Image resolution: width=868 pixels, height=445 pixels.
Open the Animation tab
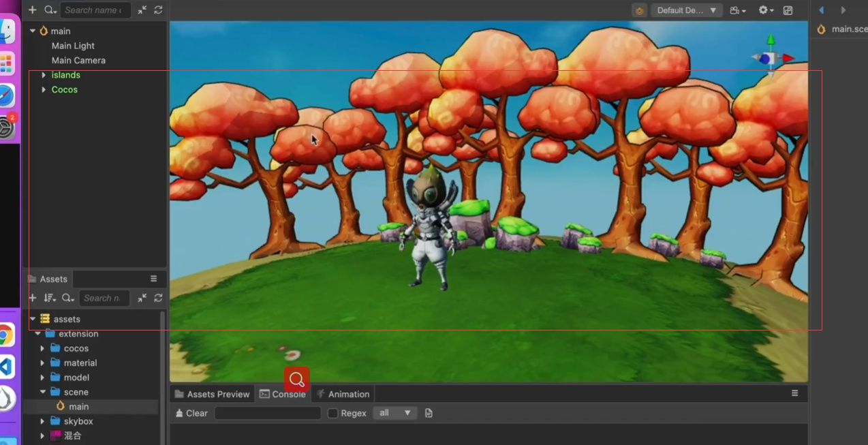point(343,394)
